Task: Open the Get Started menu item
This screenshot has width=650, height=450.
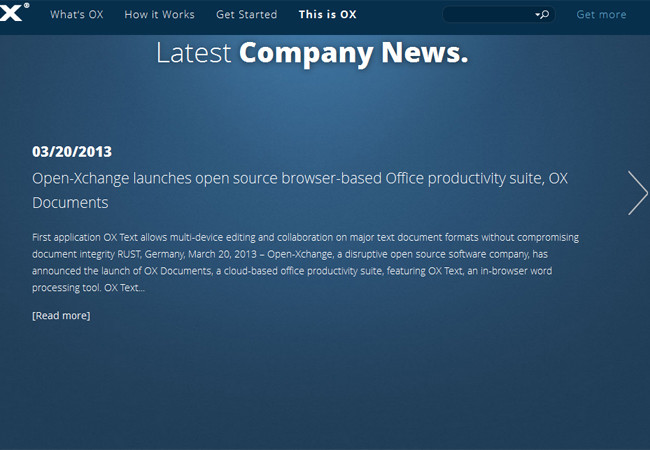Action: tap(247, 15)
